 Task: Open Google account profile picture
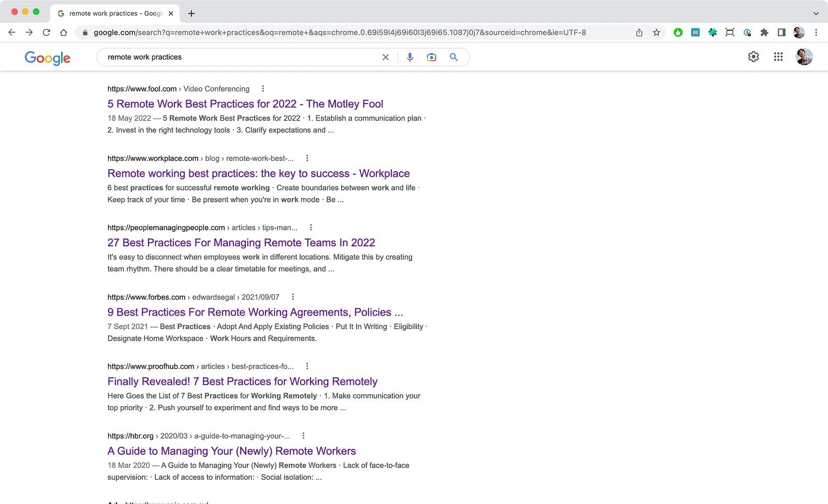pos(804,57)
